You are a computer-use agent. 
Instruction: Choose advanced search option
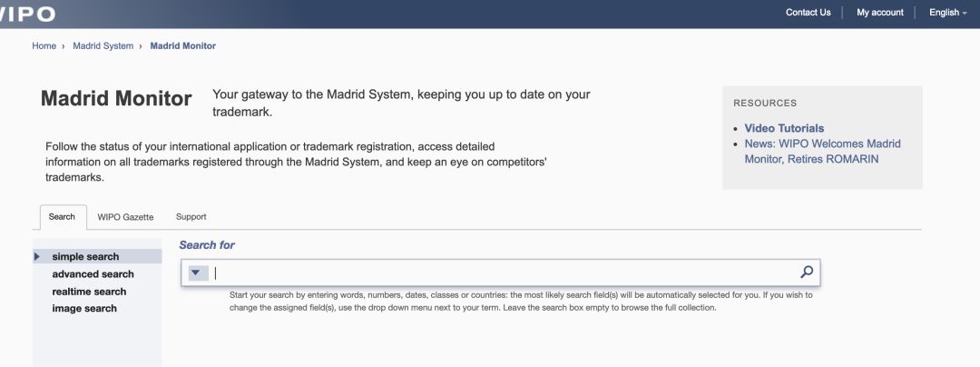(93, 273)
